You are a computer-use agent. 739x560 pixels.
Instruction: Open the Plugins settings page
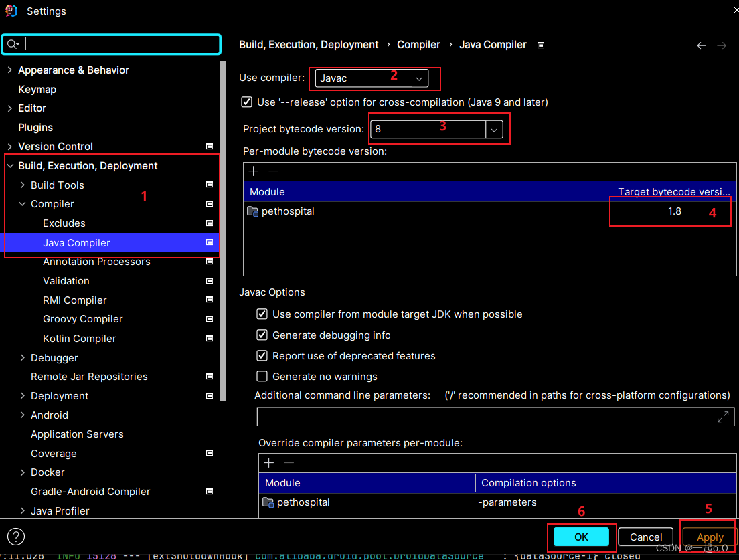(x=35, y=128)
